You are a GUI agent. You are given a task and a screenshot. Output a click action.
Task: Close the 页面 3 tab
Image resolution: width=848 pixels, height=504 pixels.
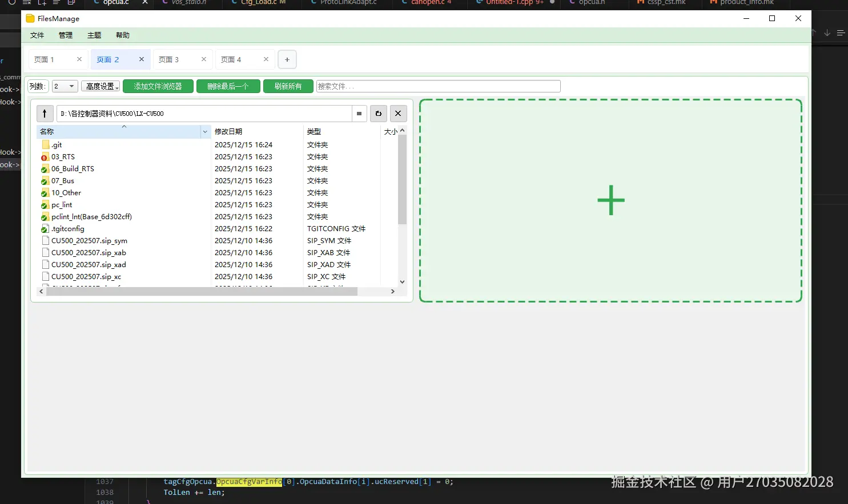pos(204,59)
